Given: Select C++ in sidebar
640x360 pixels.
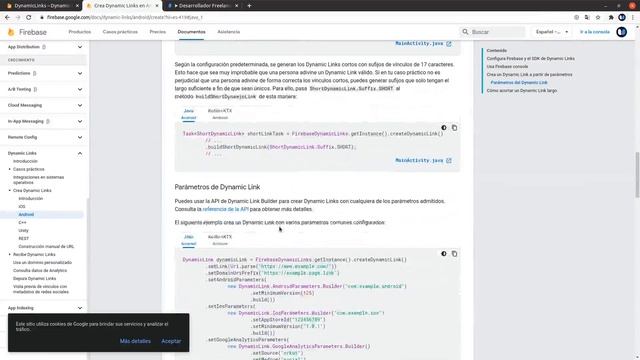Looking at the screenshot, I should pos(22,222).
